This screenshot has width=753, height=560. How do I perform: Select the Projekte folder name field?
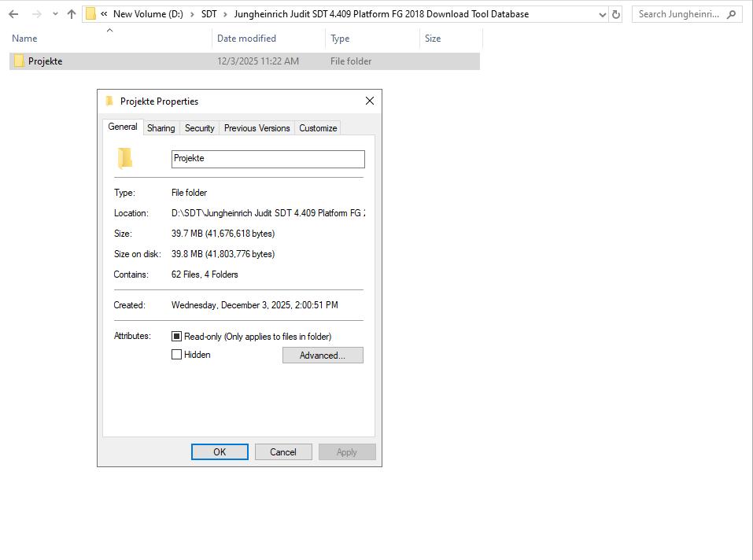pyautogui.click(x=268, y=159)
